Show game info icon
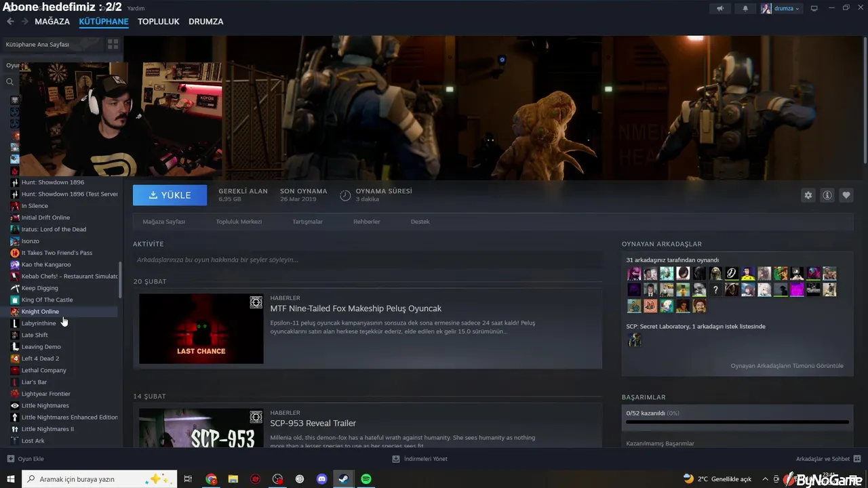The height and width of the screenshot is (488, 868). point(827,195)
